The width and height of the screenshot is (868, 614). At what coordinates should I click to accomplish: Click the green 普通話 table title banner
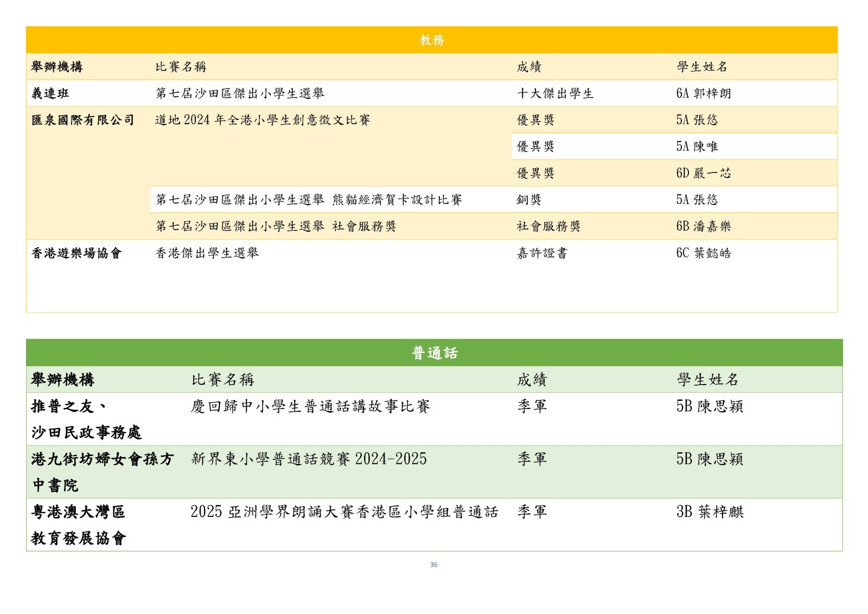[434, 353]
